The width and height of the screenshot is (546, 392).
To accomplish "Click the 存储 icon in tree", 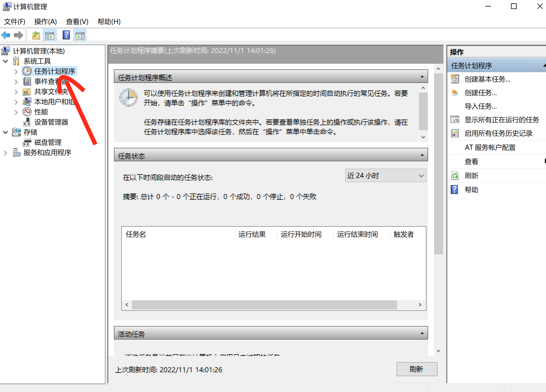I will 16,132.
